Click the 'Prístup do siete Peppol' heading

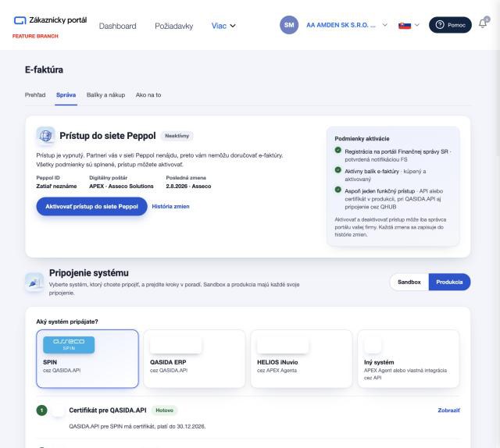pos(108,136)
